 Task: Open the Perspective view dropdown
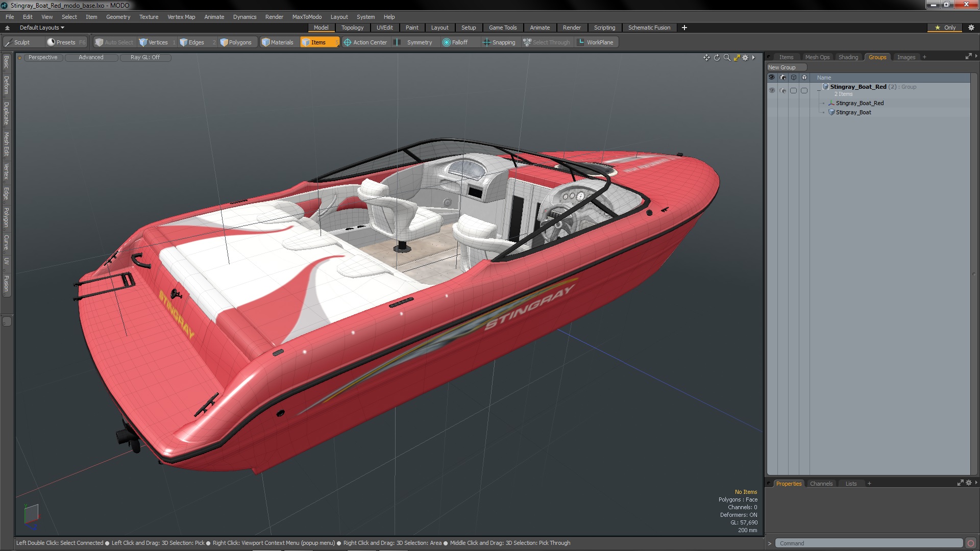coord(43,57)
